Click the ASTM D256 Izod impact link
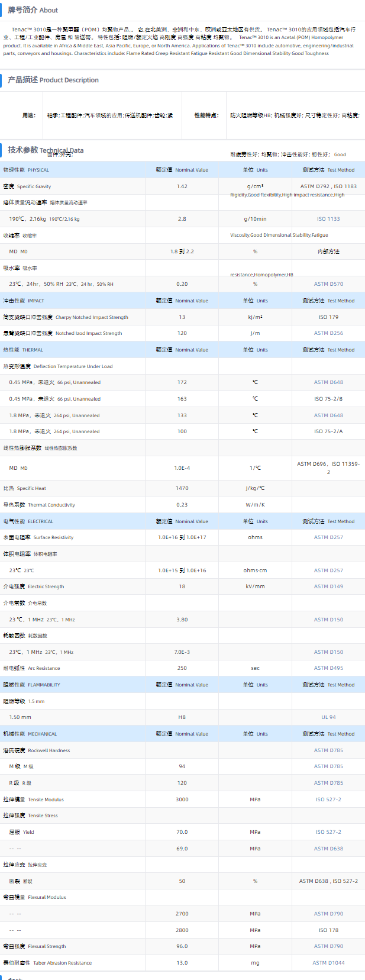Image resolution: width=365 pixels, height=980 pixels. pyautogui.click(x=328, y=333)
